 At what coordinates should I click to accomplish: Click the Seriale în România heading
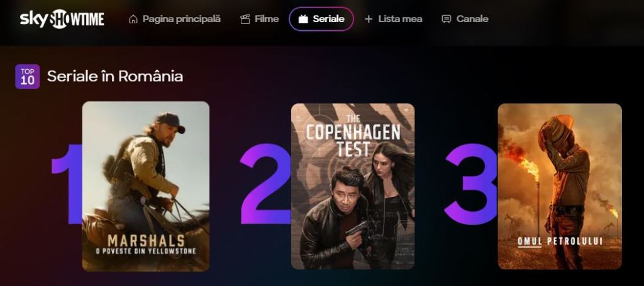click(x=115, y=77)
